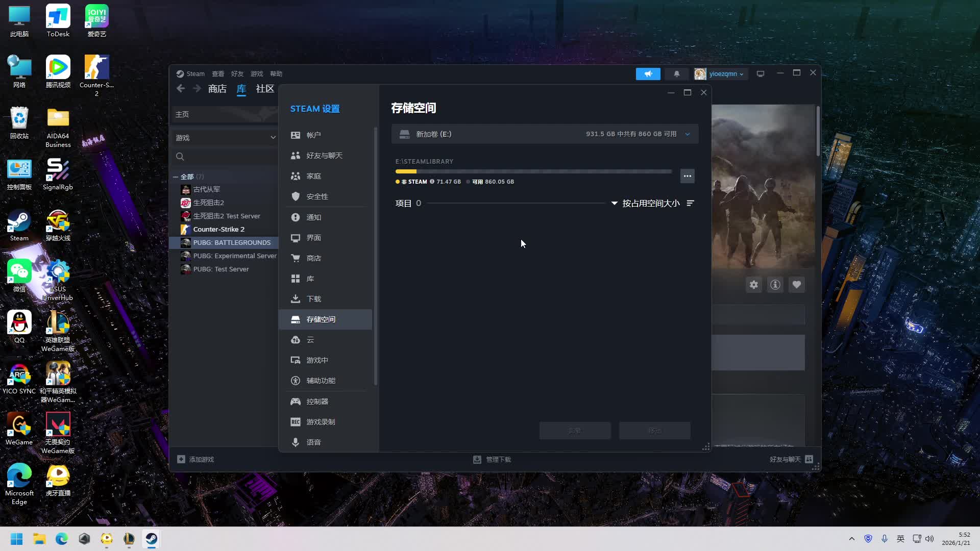Screen dimensions: 980x551
Task: Click the E:\STEAMLIBRARY storage usage bar
Action: pyautogui.click(x=533, y=171)
